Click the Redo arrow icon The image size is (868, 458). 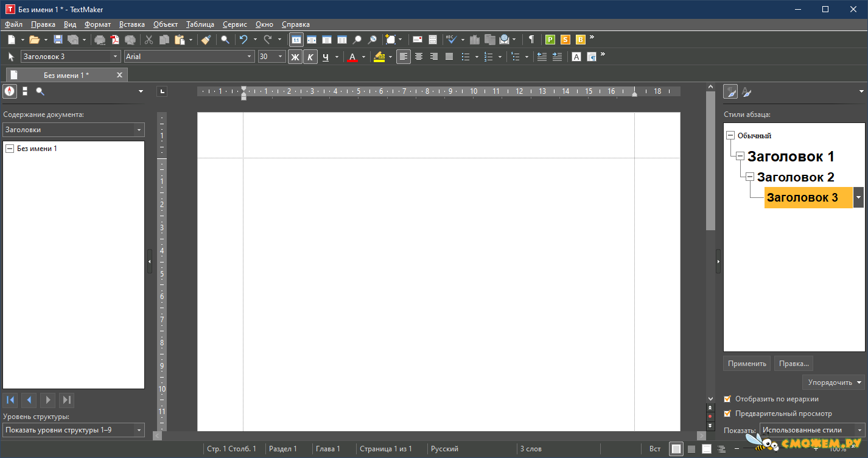(268, 40)
